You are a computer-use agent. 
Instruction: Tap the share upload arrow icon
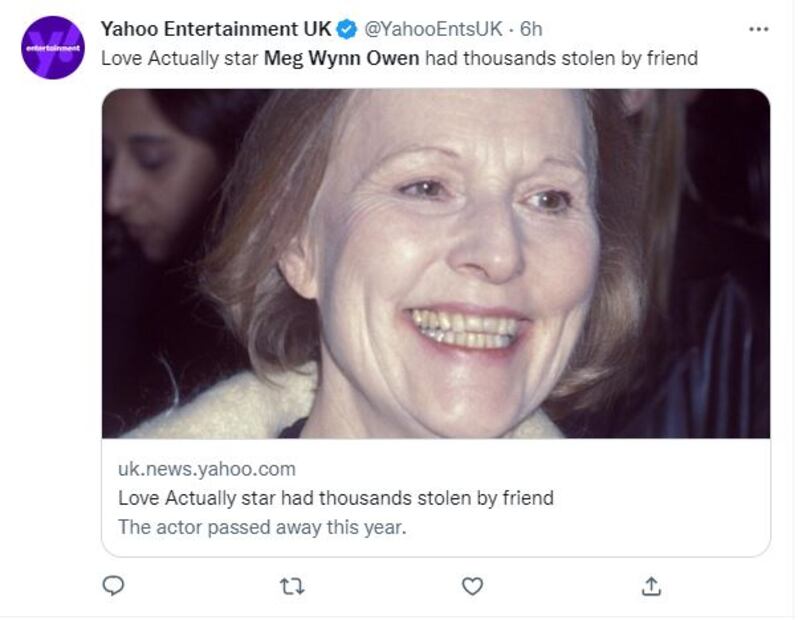[651, 586]
